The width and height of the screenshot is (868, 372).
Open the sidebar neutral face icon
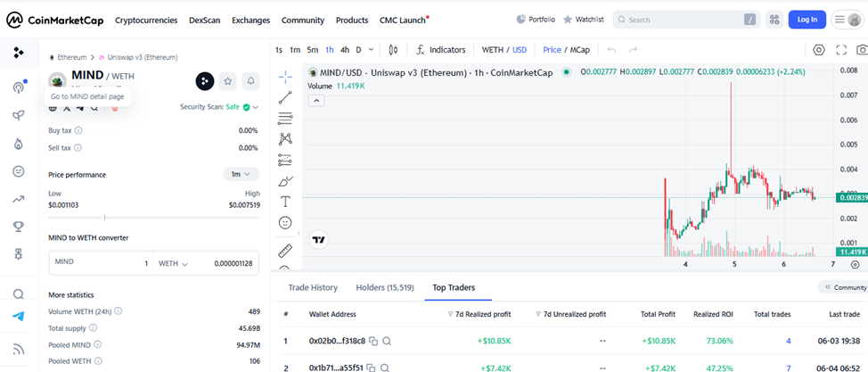click(18, 171)
